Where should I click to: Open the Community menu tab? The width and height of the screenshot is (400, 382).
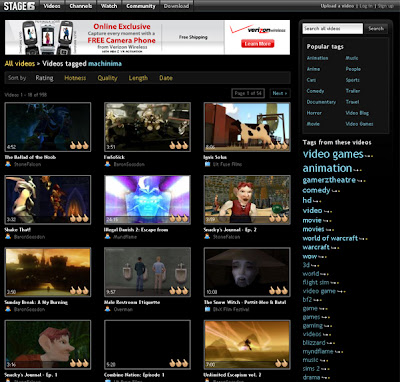point(141,6)
